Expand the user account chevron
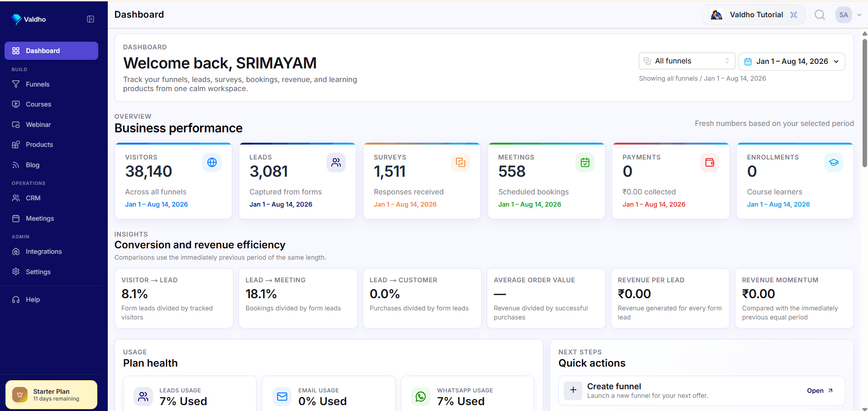 (x=859, y=15)
